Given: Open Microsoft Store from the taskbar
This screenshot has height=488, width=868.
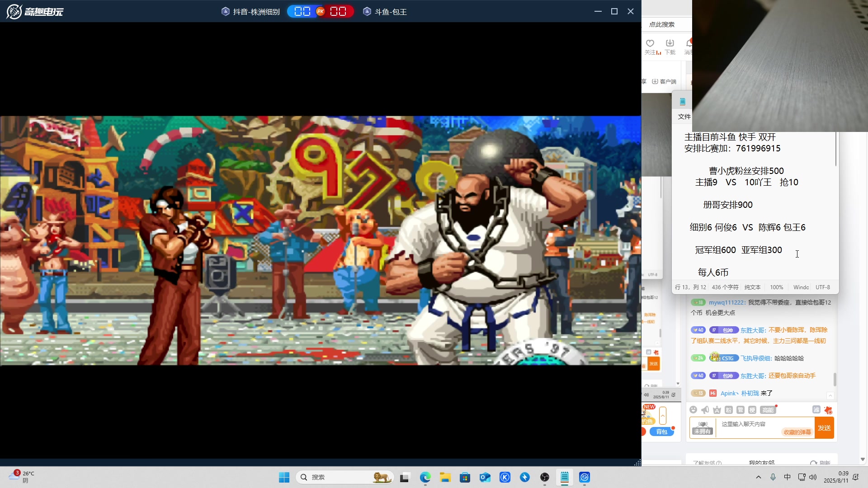Looking at the screenshot, I should coord(465,477).
